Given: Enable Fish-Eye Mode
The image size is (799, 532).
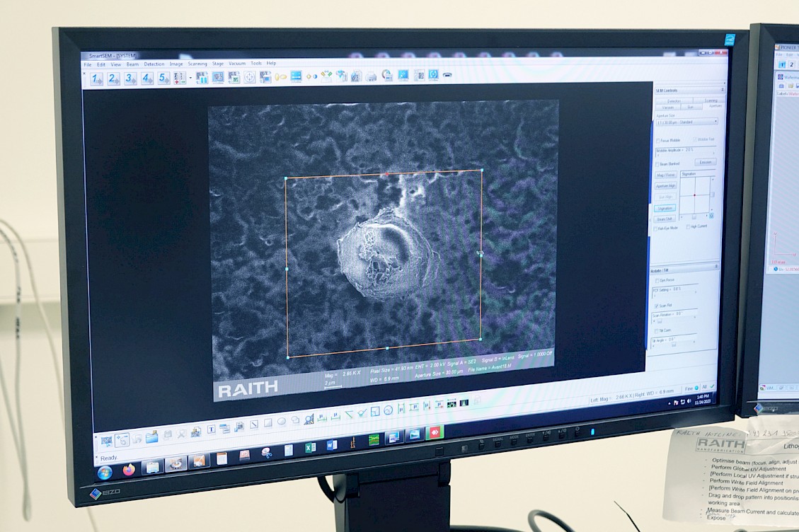Looking at the screenshot, I should coord(655,227).
